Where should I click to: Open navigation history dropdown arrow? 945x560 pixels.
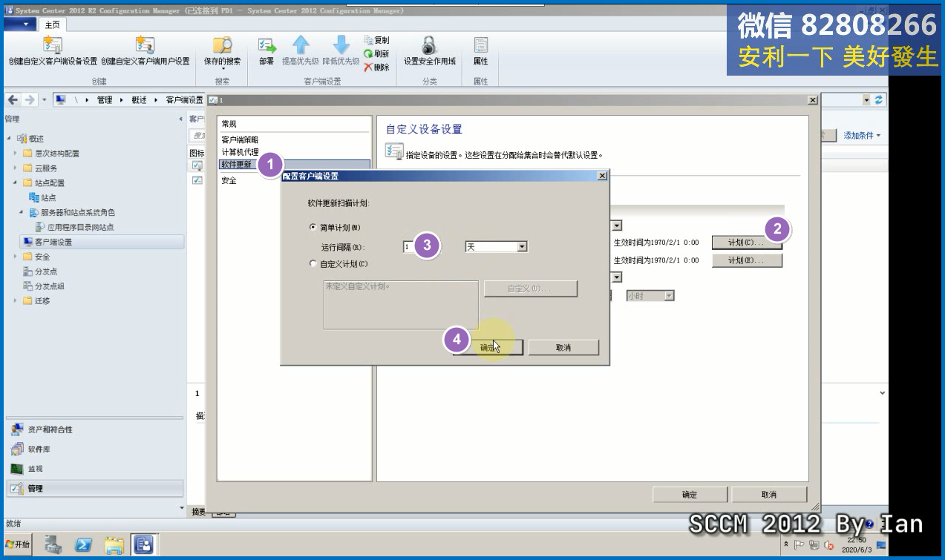(45, 100)
